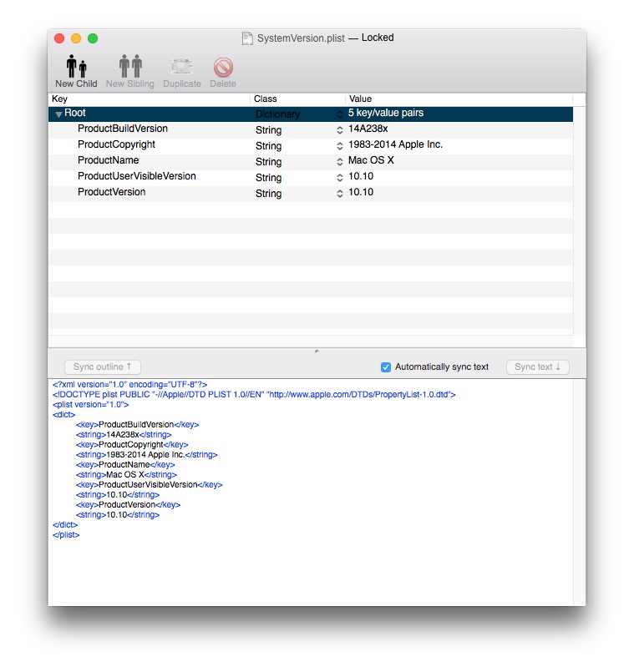Open class stepper for ProductUserVisibleVersion row
Image resolution: width=634 pixels, height=672 pixels.
[x=340, y=178]
